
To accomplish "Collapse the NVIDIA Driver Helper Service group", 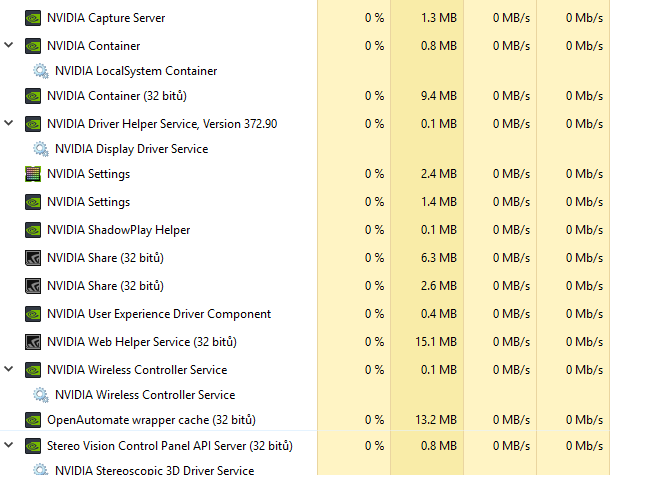I will pyautogui.click(x=9, y=124).
